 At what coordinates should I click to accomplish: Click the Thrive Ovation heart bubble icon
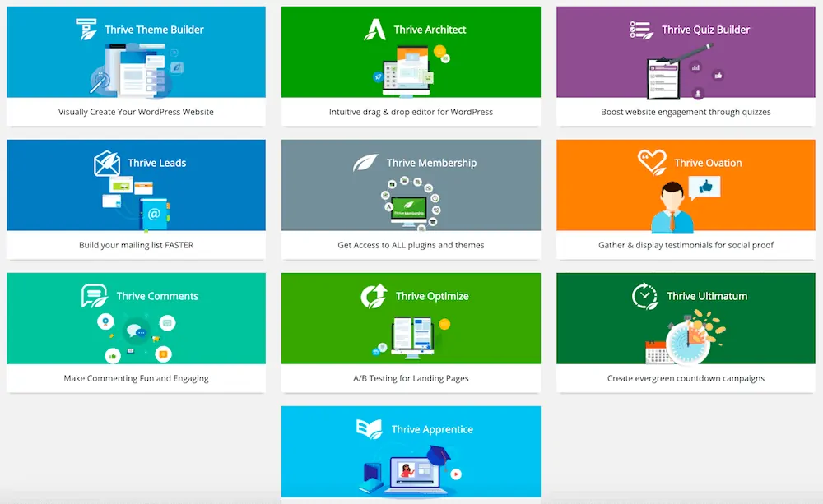click(652, 162)
